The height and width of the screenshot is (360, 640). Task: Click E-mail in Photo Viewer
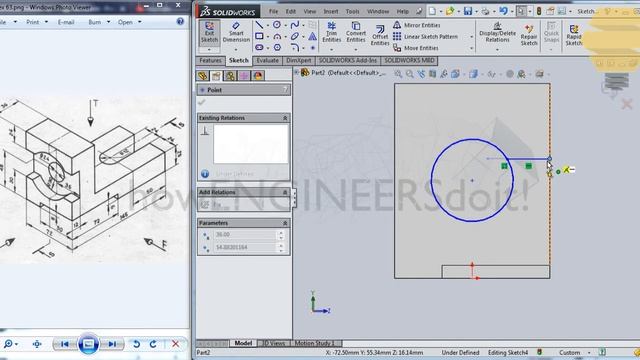[66, 22]
